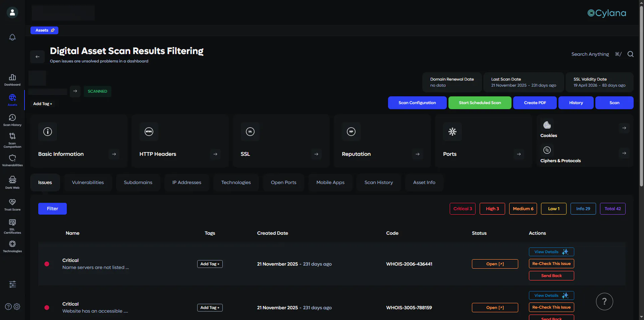The width and height of the screenshot is (644, 320).
Task: Click the Ports card icon
Action: coord(452,132)
